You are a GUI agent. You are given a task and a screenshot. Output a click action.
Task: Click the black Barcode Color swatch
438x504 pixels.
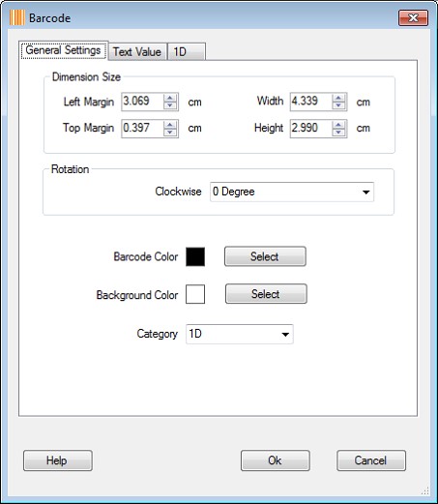[x=195, y=256]
